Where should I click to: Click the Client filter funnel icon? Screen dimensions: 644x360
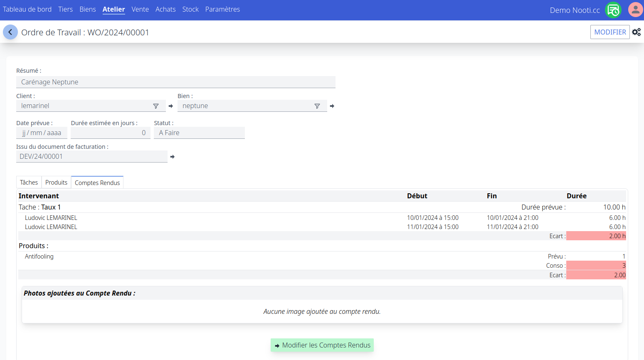[156, 106]
